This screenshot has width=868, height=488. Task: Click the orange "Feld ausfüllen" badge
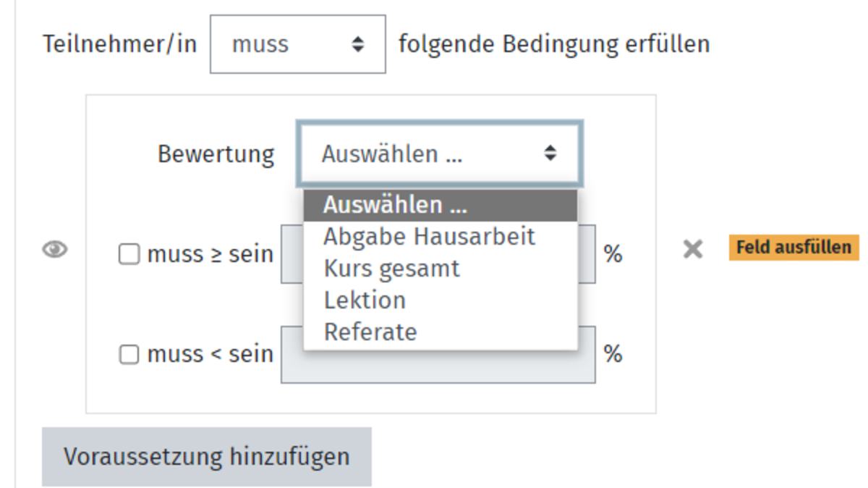point(793,248)
